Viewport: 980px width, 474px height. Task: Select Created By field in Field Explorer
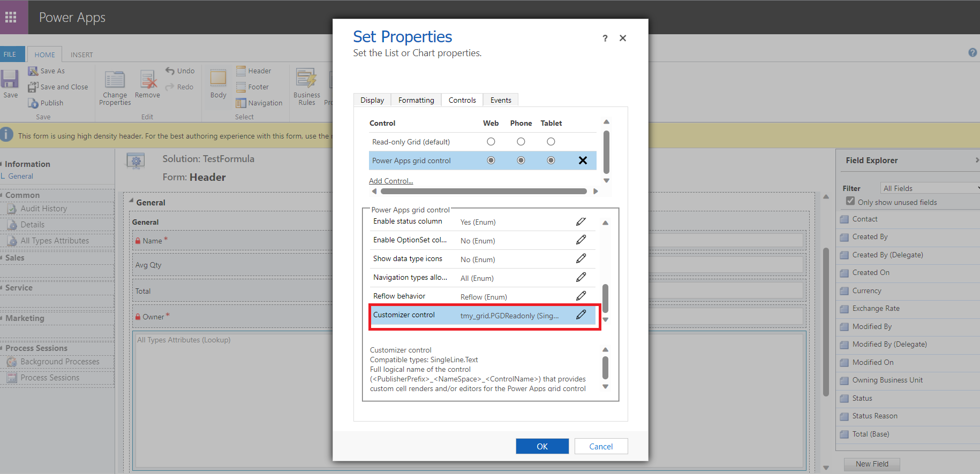[870, 236]
